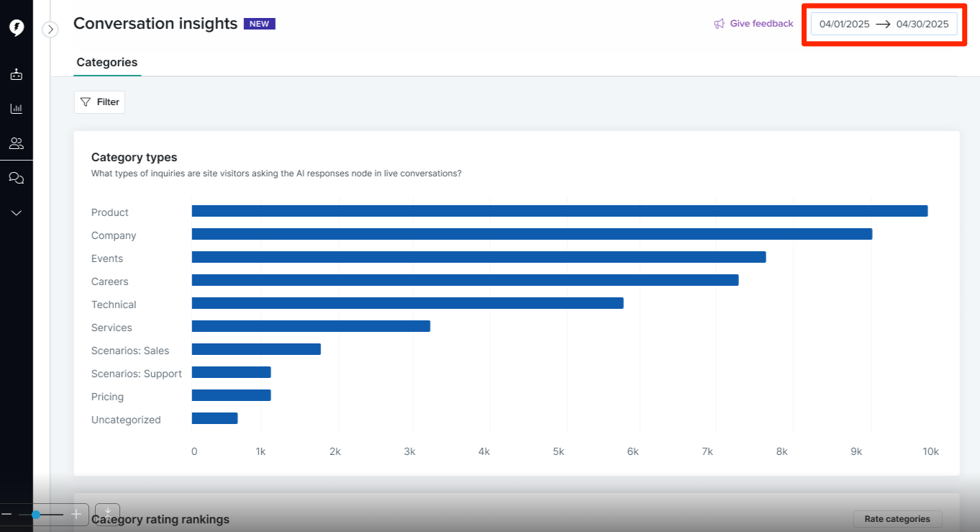Select the start date field 04/01/2025
Screen dimensions: 980x532
point(845,24)
